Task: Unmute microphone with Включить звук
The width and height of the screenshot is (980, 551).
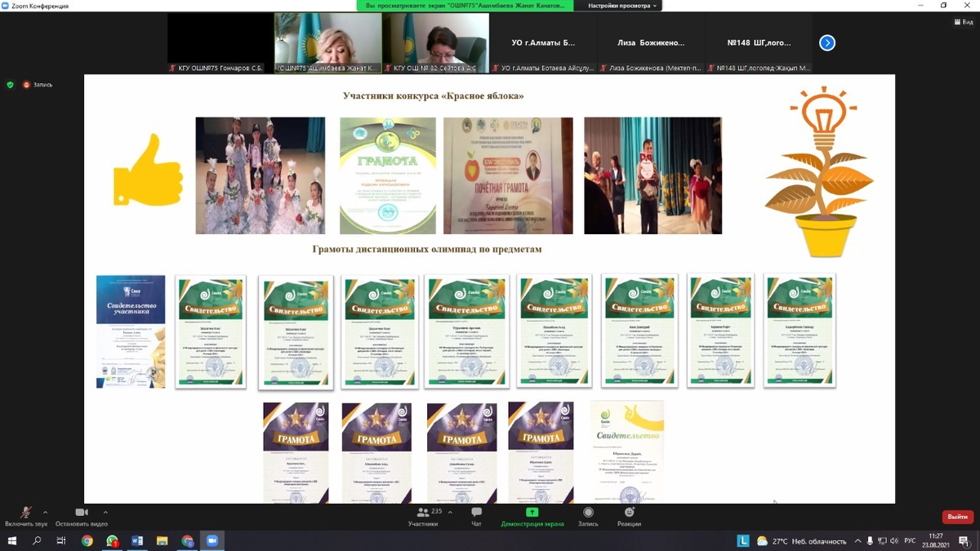Action: tap(25, 515)
